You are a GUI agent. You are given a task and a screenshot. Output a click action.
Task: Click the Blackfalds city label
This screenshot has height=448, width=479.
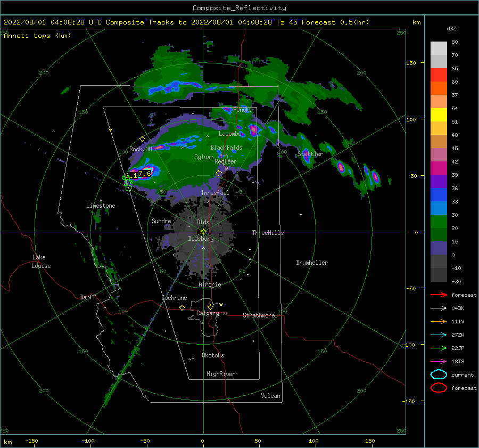click(x=226, y=148)
